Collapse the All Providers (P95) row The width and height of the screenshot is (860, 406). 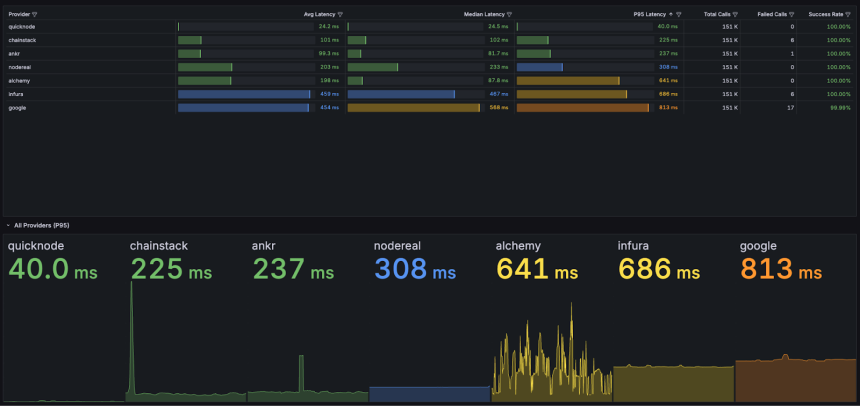tap(9, 226)
